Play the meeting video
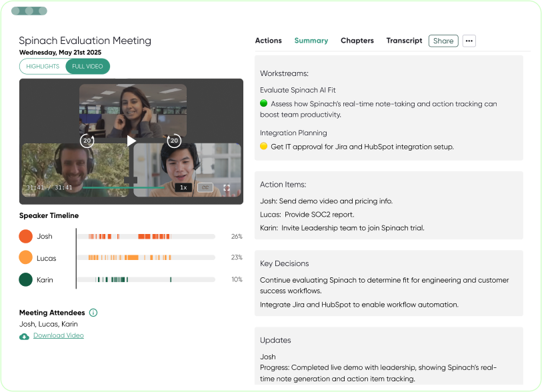 click(131, 141)
